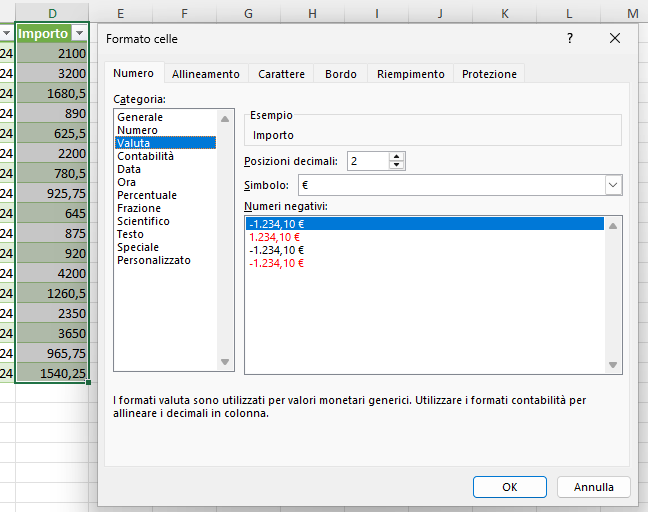Select Percentuale category

coord(146,195)
